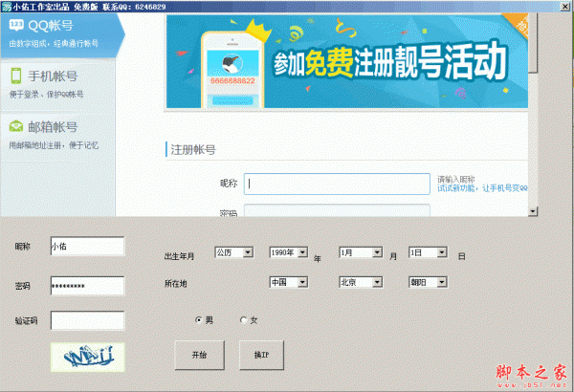
Task: Open the 朝阳 district dropdown
Action: click(x=428, y=282)
